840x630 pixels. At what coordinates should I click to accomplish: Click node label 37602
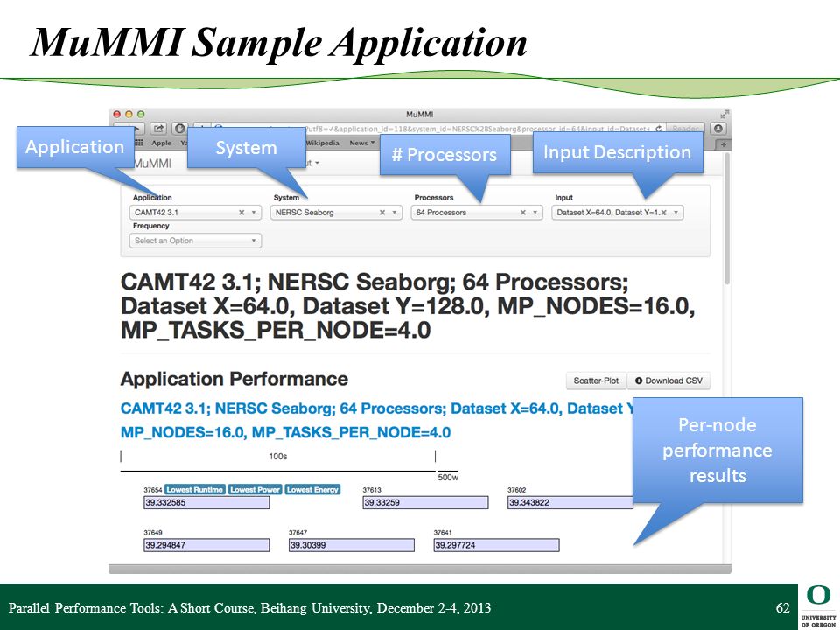[x=517, y=490]
